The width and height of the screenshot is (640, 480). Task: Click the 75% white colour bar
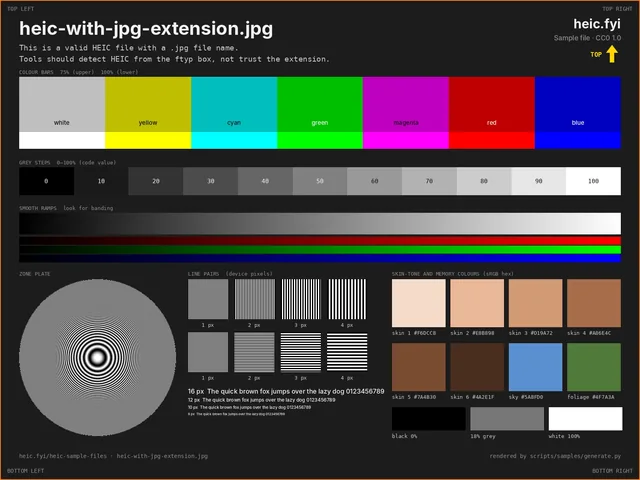click(x=62, y=104)
